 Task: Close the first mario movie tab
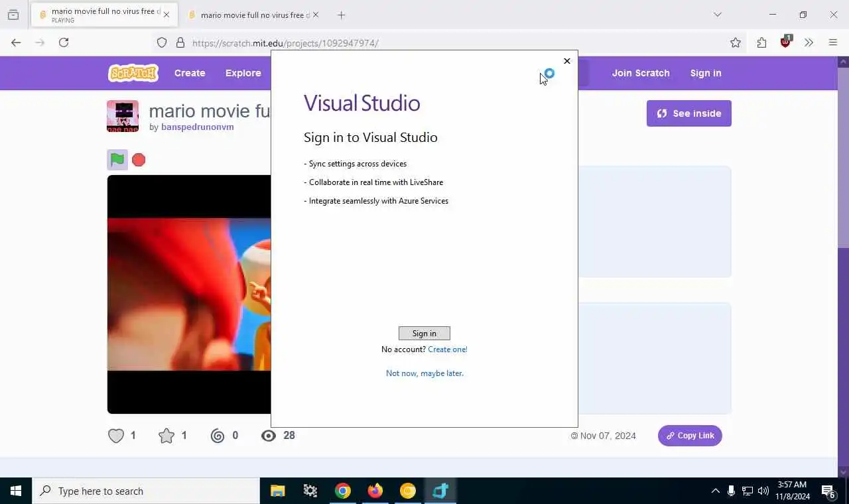click(166, 15)
